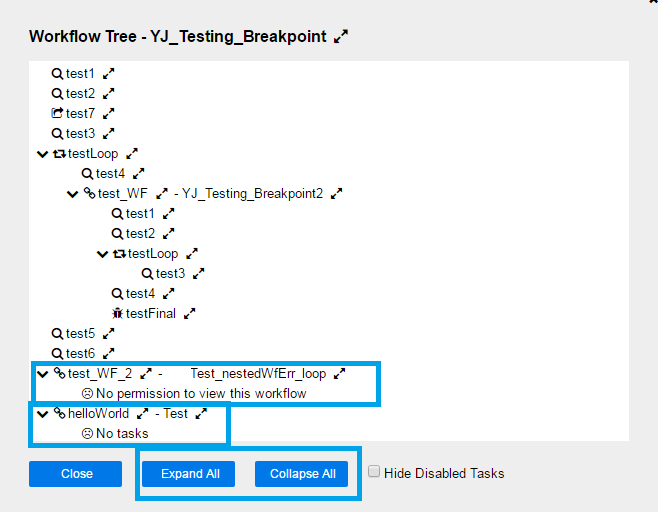Collapse the test_WF_2 workflow node

(42, 373)
